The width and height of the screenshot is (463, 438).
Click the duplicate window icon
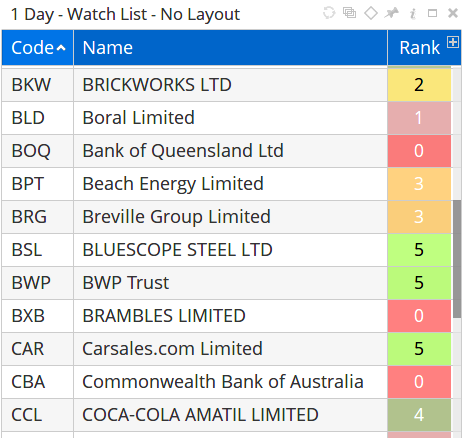[x=349, y=13]
